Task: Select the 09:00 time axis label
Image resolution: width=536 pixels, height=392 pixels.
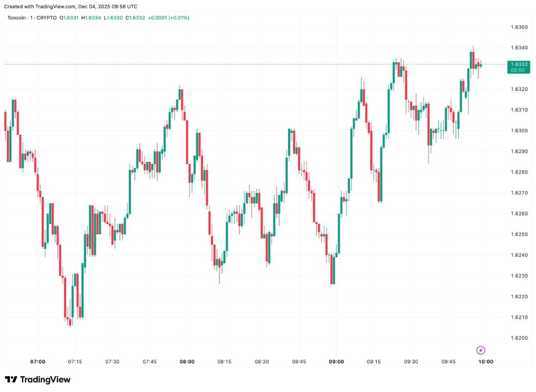Action: pyautogui.click(x=336, y=361)
